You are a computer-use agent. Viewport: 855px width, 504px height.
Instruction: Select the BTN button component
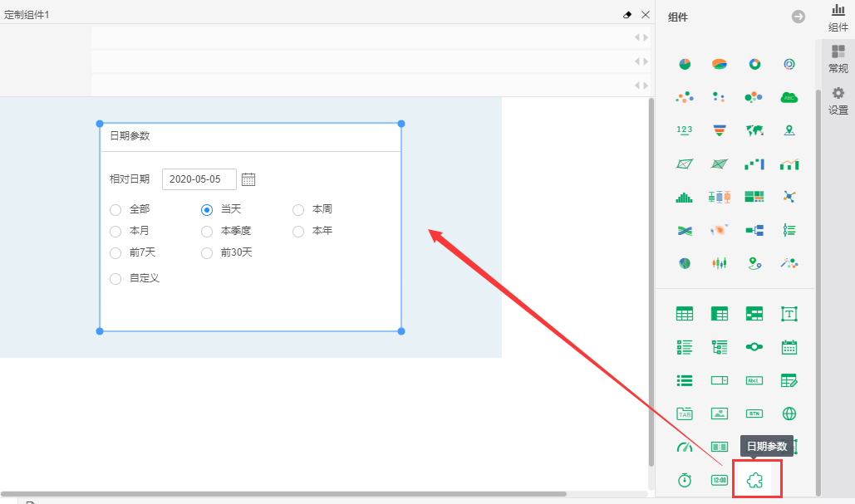tap(754, 413)
